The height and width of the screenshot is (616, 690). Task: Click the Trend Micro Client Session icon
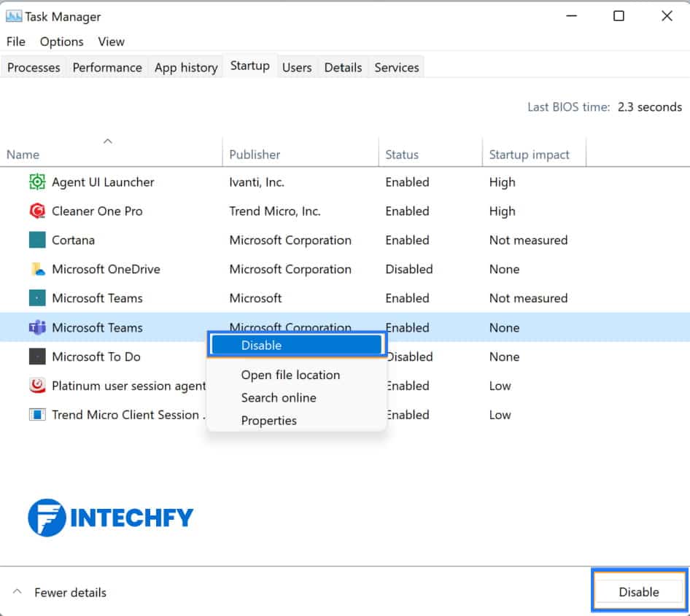[x=37, y=415]
